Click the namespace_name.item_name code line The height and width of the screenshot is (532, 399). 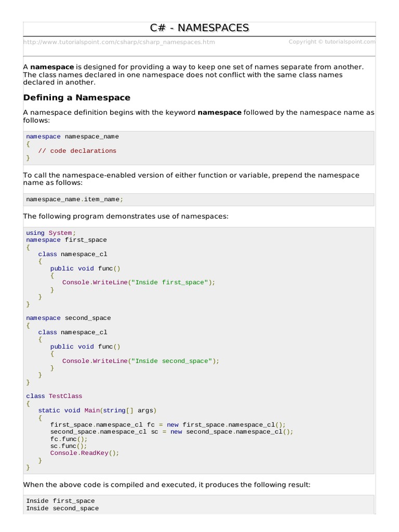[75, 199]
